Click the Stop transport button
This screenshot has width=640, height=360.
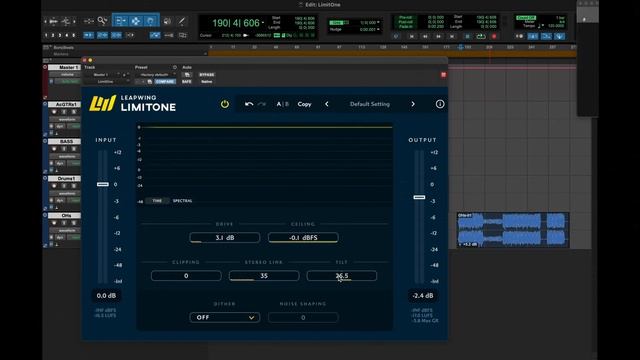click(467, 36)
